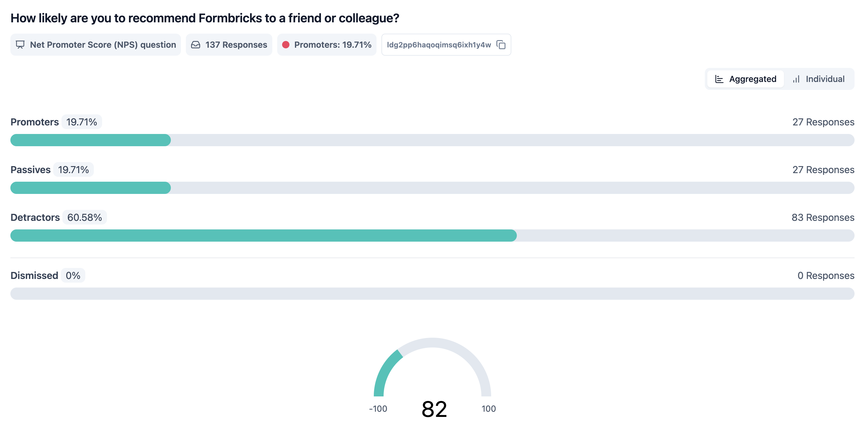Click the question ID text field

pos(438,45)
